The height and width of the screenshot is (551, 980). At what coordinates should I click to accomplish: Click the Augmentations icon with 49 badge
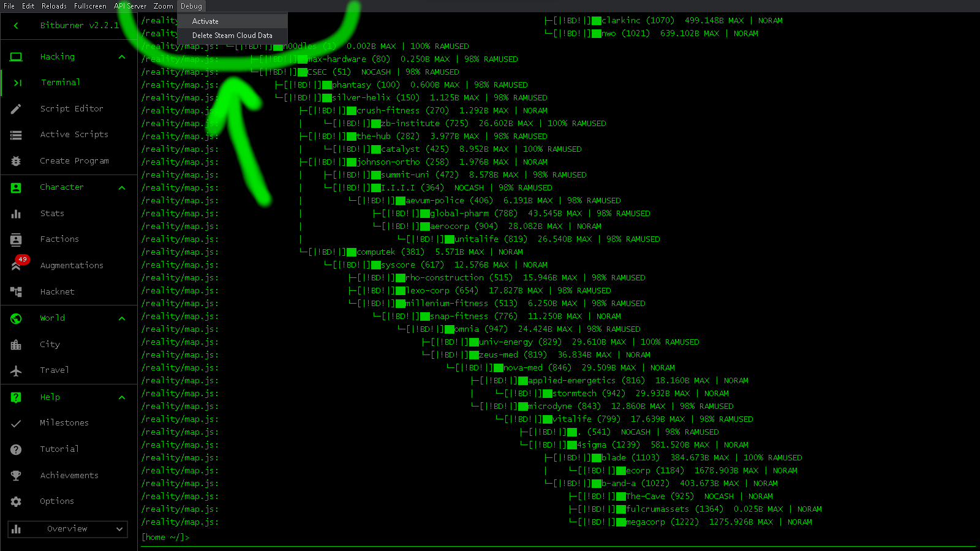(x=16, y=266)
